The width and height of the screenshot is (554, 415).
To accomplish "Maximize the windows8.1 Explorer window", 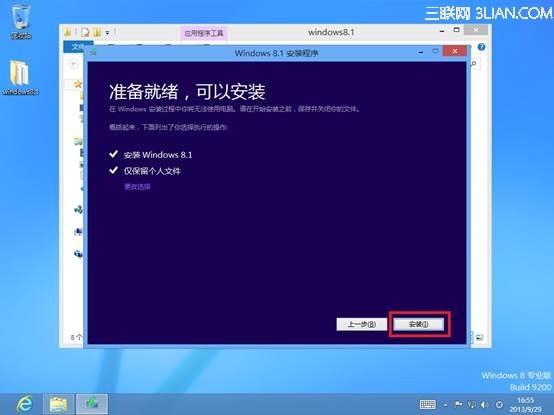I will click(456, 30).
